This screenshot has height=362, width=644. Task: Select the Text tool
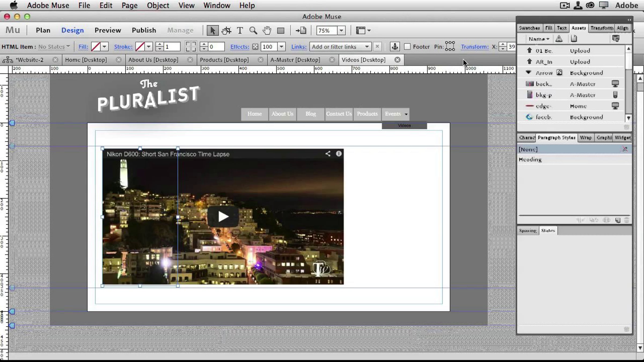240,31
